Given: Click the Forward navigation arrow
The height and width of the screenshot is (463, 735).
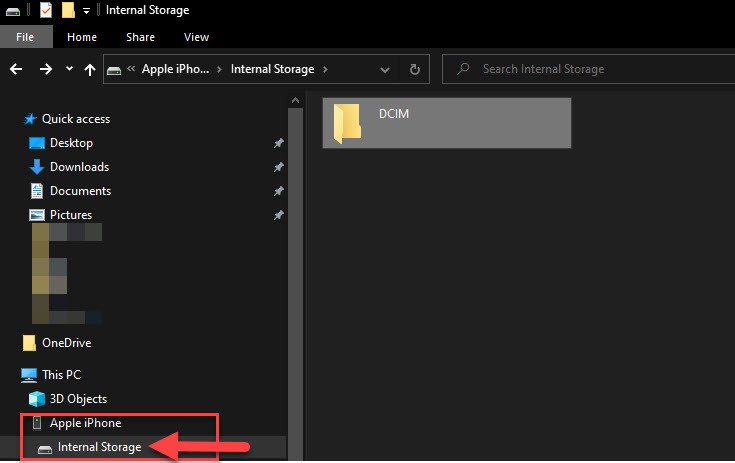Looking at the screenshot, I should [45, 69].
